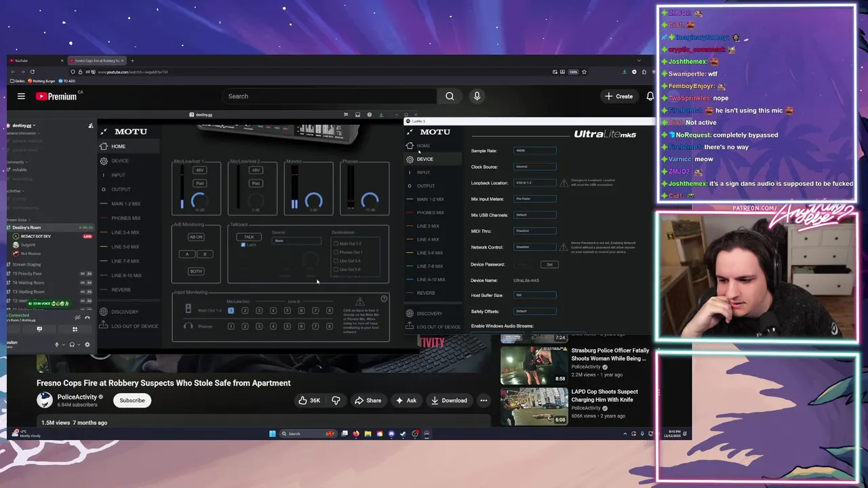Subscribe to PoliceActivity channel
The height and width of the screenshot is (488, 868).
[x=132, y=401]
